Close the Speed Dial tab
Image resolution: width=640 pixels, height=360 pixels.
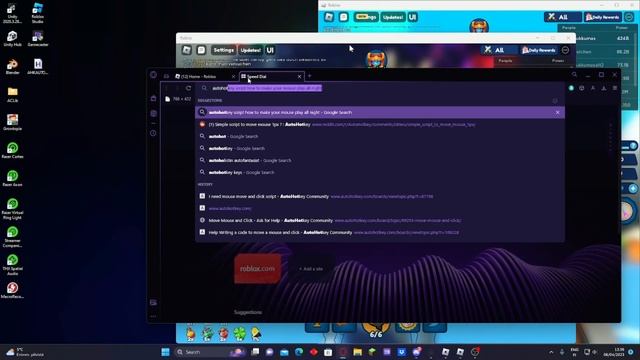coord(299,76)
